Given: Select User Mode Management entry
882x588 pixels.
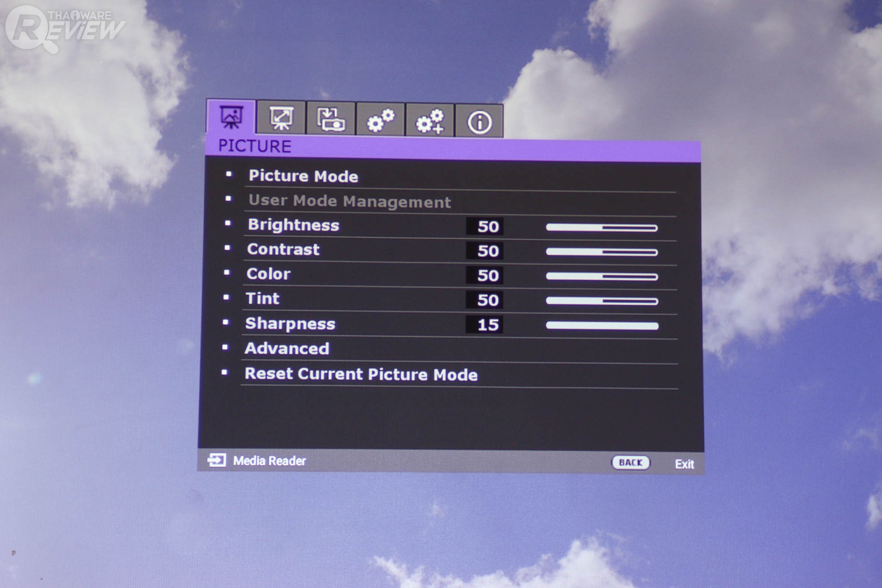Looking at the screenshot, I should point(350,201).
